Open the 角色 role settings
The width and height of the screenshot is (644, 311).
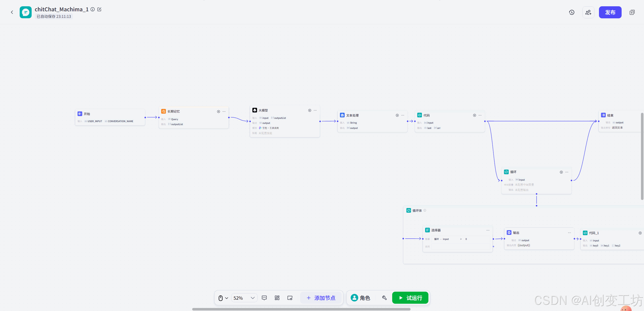(x=360, y=298)
